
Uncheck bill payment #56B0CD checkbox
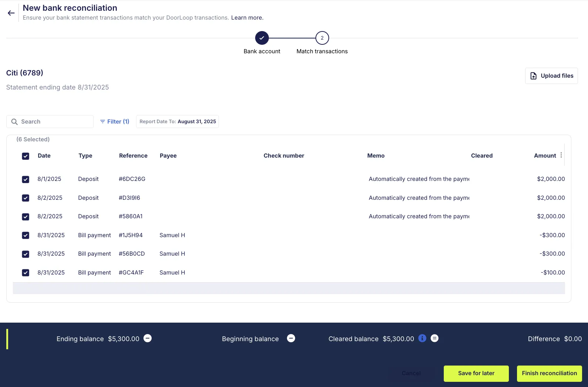click(x=26, y=254)
